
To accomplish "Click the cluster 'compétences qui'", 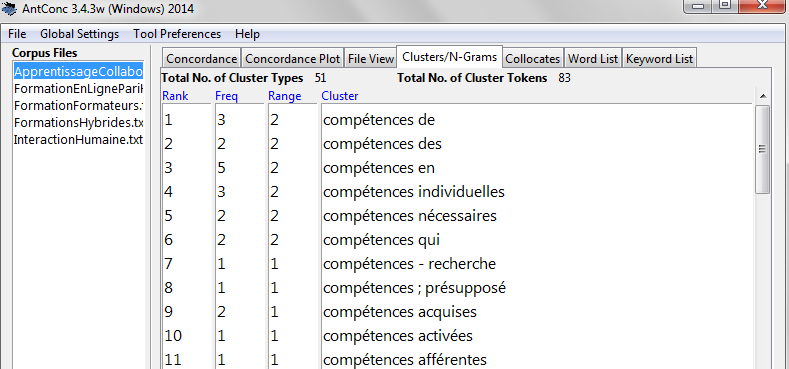I will click(381, 240).
